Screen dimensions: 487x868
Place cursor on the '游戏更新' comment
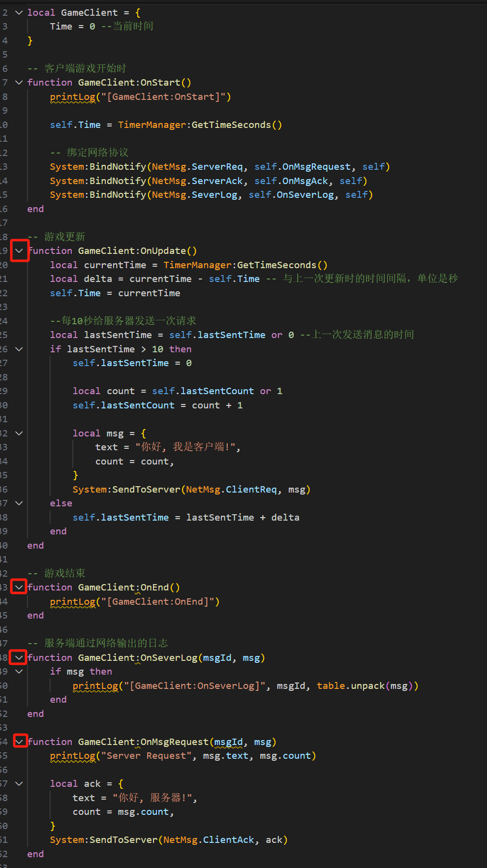pos(64,237)
